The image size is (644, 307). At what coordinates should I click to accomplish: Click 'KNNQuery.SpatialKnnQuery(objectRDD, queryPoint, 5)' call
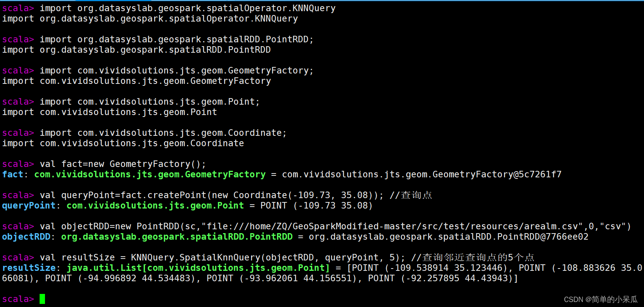pyautogui.click(x=266, y=257)
